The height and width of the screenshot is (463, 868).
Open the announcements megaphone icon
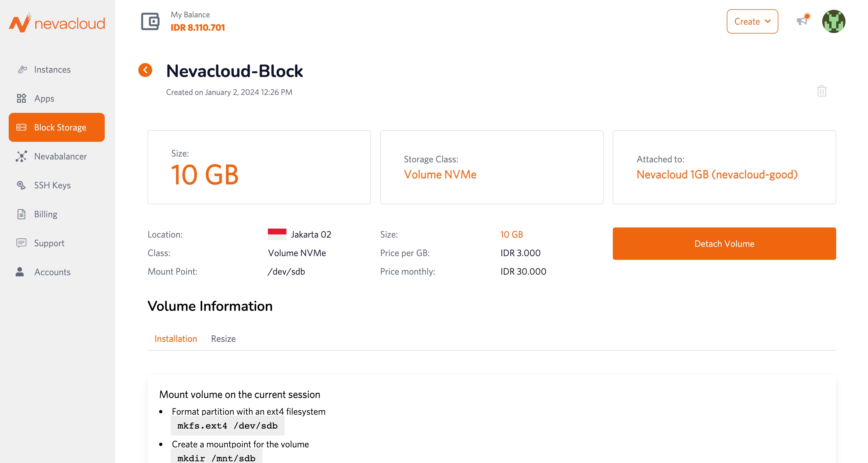pos(802,21)
